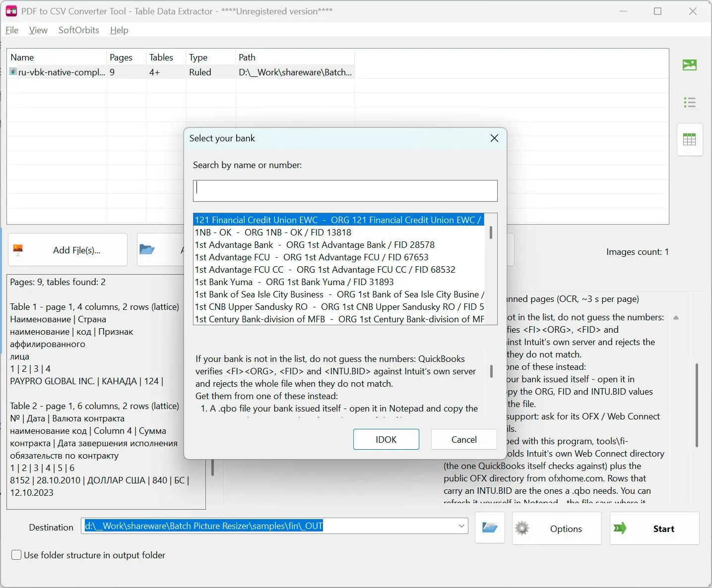Open the View menu
The height and width of the screenshot is (588, 712).
(38, 30)
